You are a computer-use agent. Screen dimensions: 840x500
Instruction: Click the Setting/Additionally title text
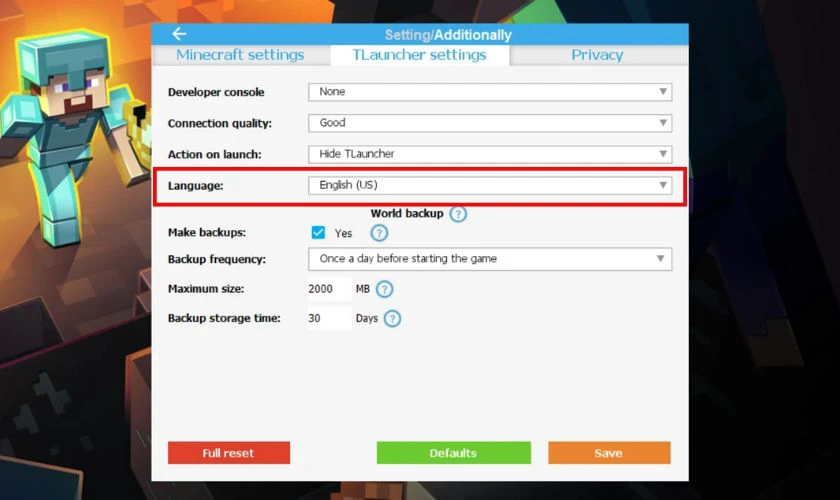tap(448, 35)
